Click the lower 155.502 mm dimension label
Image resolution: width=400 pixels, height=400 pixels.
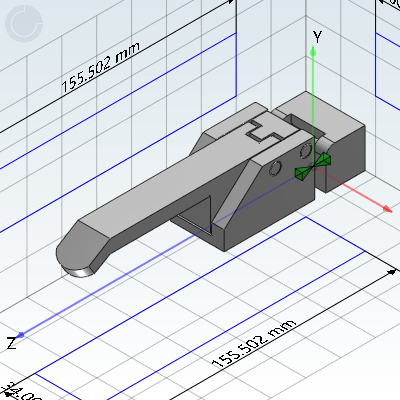pos(254,343)
